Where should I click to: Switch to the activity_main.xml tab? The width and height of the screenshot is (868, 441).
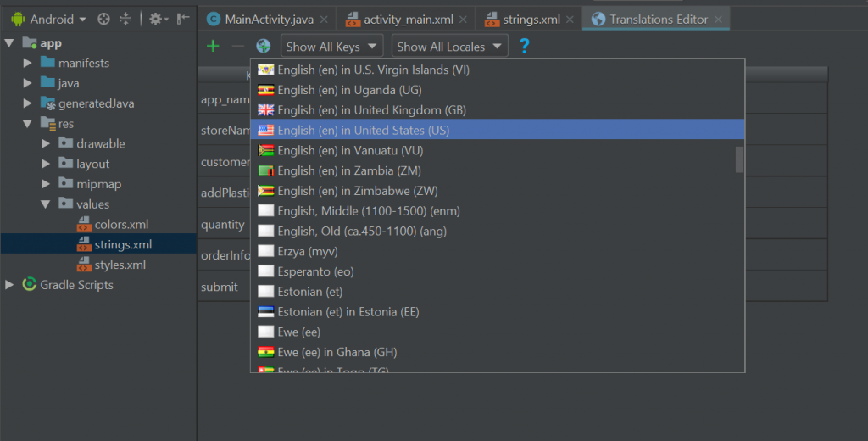pyautogui.click(x=408, y=20)
